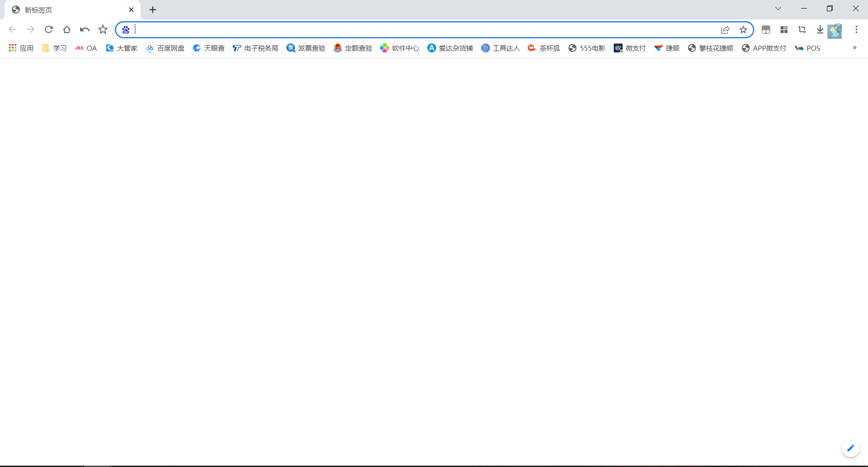Open the 555电影 bookmark
This screenshot has height=467, width=868.
tap(587, 48)
